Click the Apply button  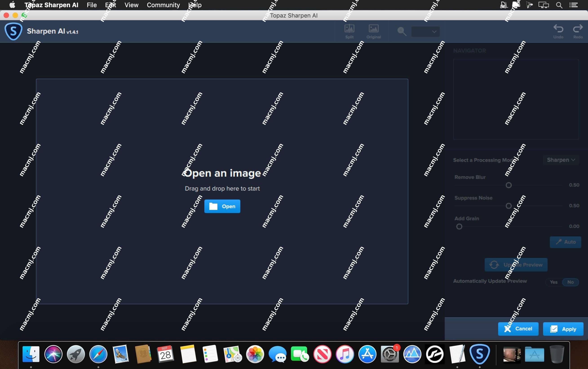coord(563,329)
